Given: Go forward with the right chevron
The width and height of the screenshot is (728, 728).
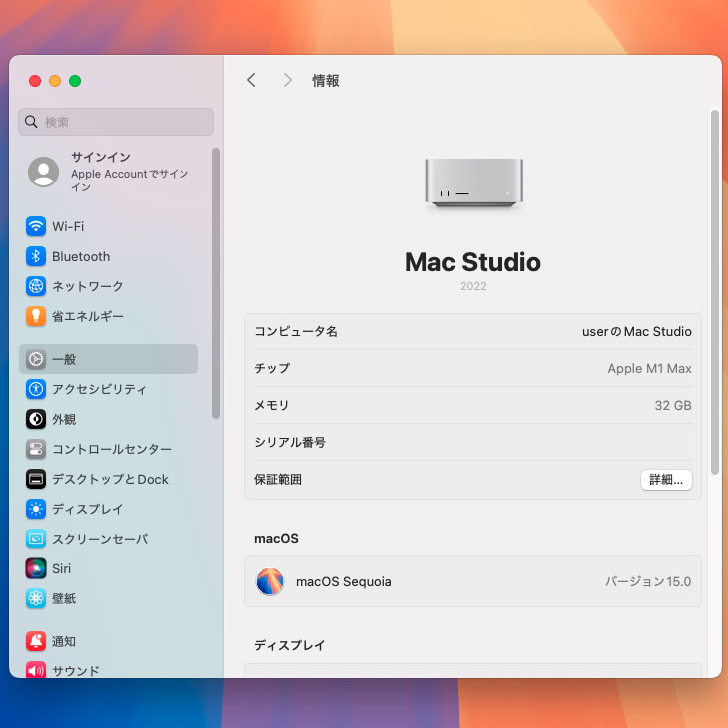Looking at the screenshot, I should (x=288, y=80).
